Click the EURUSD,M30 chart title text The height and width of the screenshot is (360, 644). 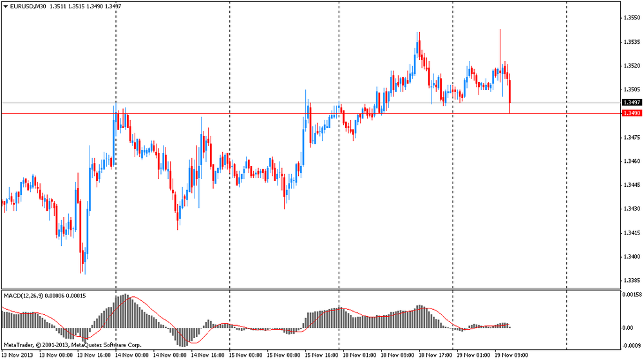pyautogui.click(x=26, y=6)
